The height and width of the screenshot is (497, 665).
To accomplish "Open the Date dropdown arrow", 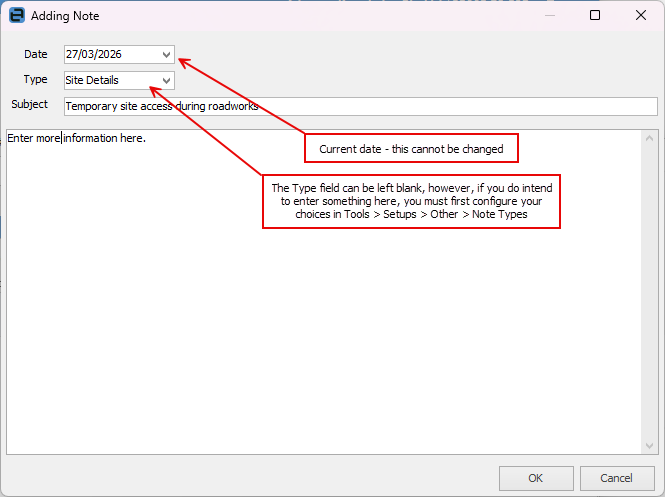I will [166, 55].
